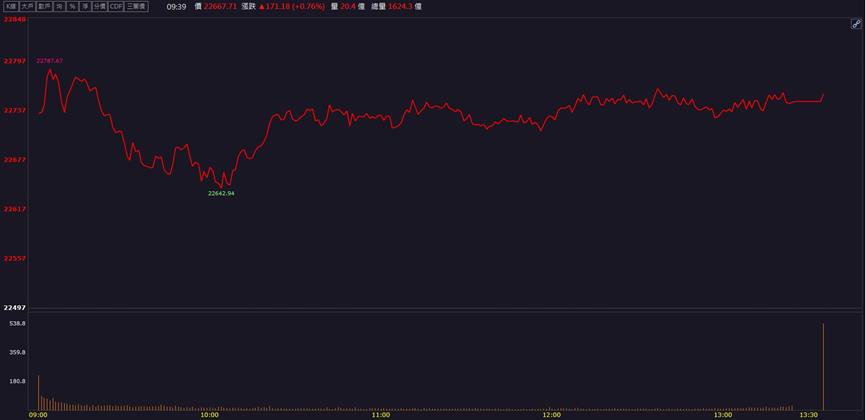Click the 22557 price axis label
The width and height of the screenshot is (865, 420).
click(14, 258)
